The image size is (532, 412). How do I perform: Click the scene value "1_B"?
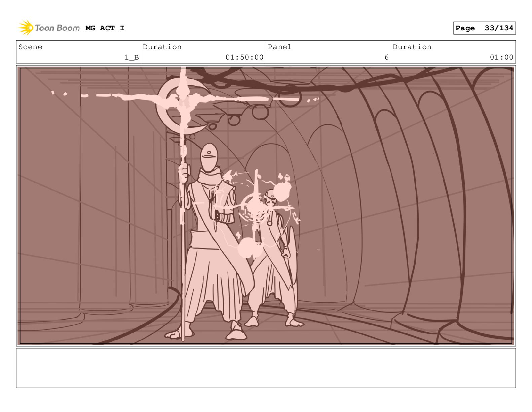coord(132,58)
